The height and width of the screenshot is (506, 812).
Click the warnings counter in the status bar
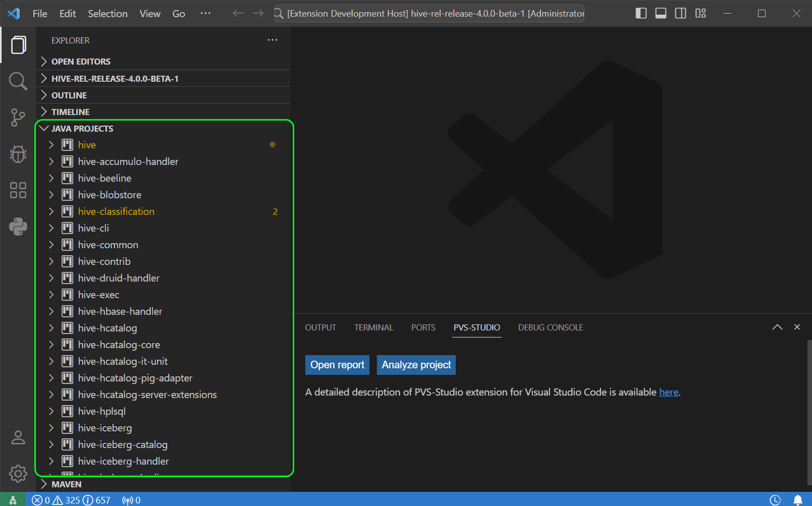point(71,500)
